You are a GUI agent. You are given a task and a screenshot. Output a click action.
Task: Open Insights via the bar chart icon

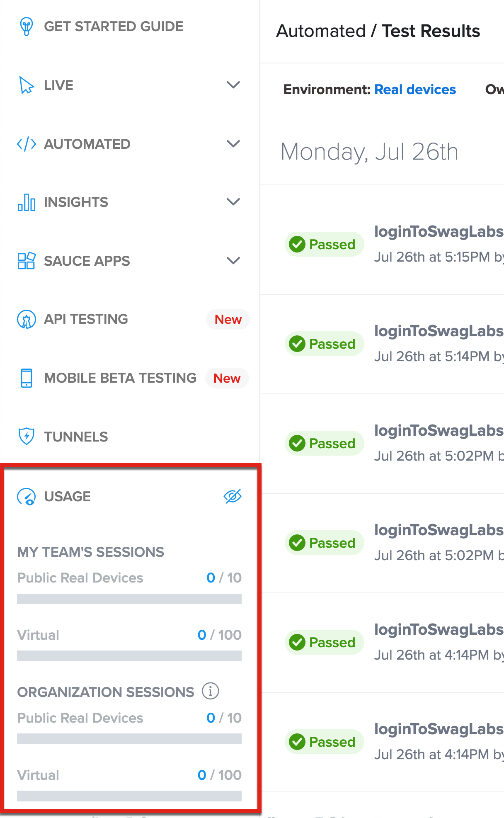coord(26,202)
